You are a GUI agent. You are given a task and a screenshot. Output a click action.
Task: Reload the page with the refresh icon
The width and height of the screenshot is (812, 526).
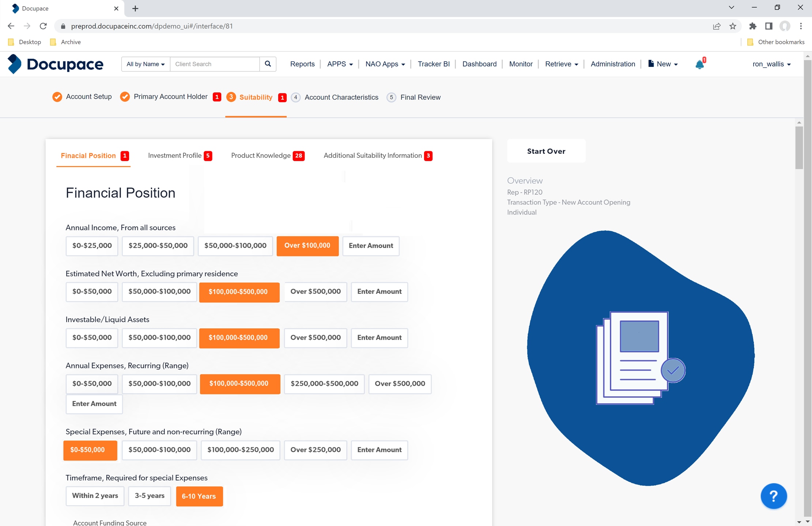click(43, 26)
